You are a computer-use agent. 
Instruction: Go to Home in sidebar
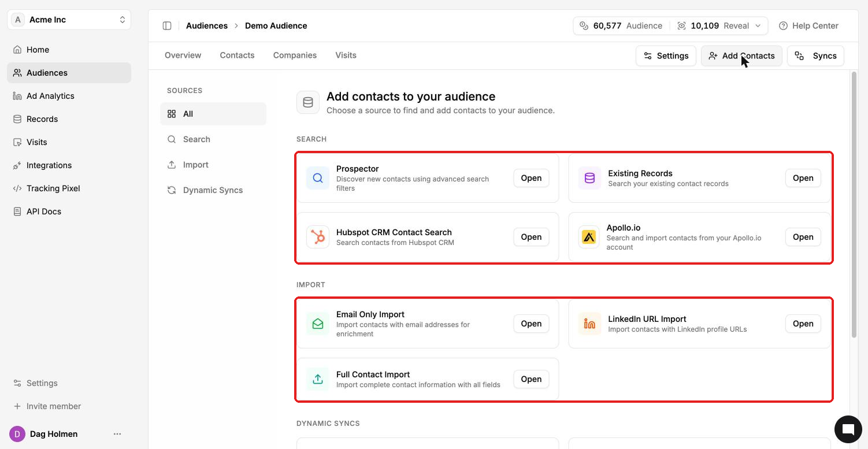pyautogui.click(x=69, y=50)
